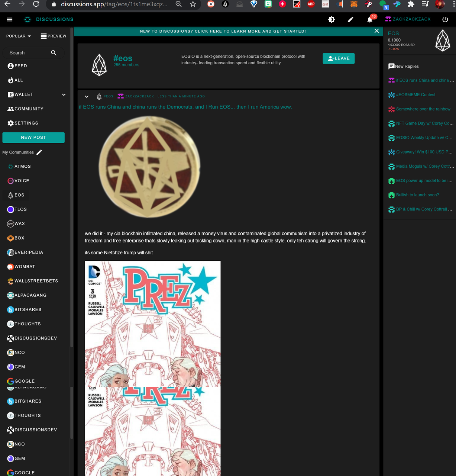The height and width of the screenshot is (476, 456).
Task: Open the WALLSTREETBETS community icon
Action: 11,281
